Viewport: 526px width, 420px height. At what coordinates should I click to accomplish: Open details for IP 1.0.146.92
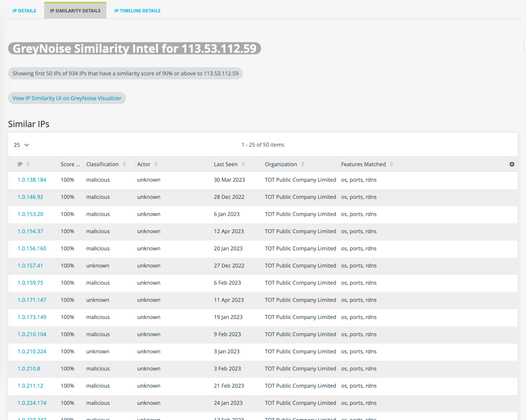(x=30, y=197)
